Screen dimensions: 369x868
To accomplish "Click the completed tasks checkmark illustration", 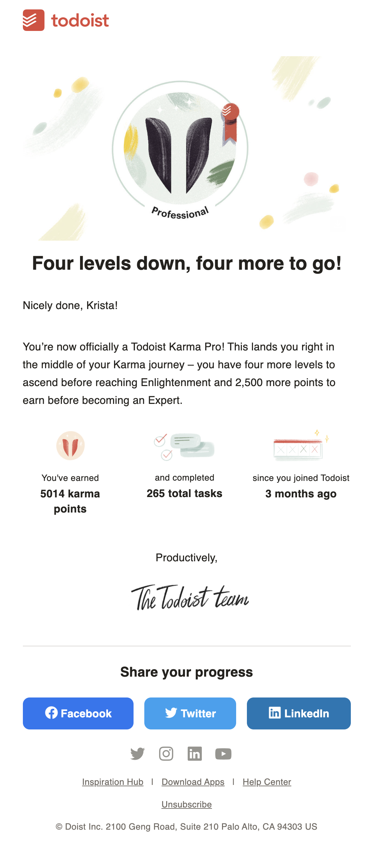I will tap(184, 447).
